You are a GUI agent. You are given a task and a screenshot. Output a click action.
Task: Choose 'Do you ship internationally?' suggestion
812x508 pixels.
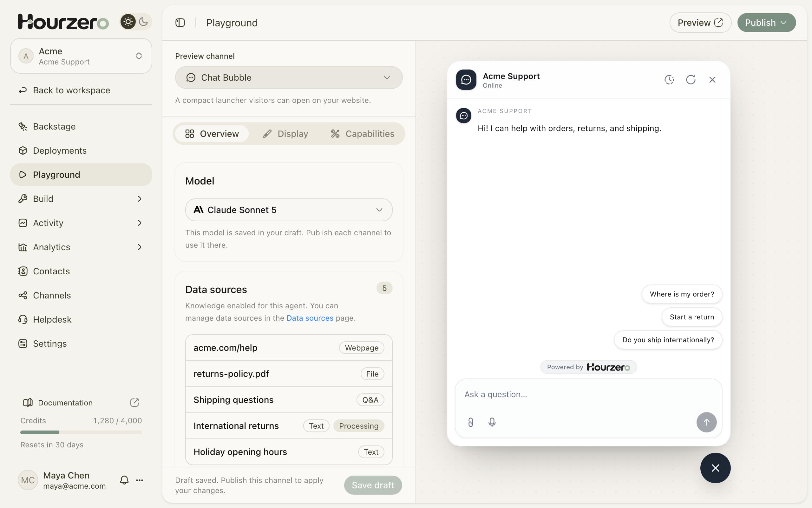click(668, 340)
